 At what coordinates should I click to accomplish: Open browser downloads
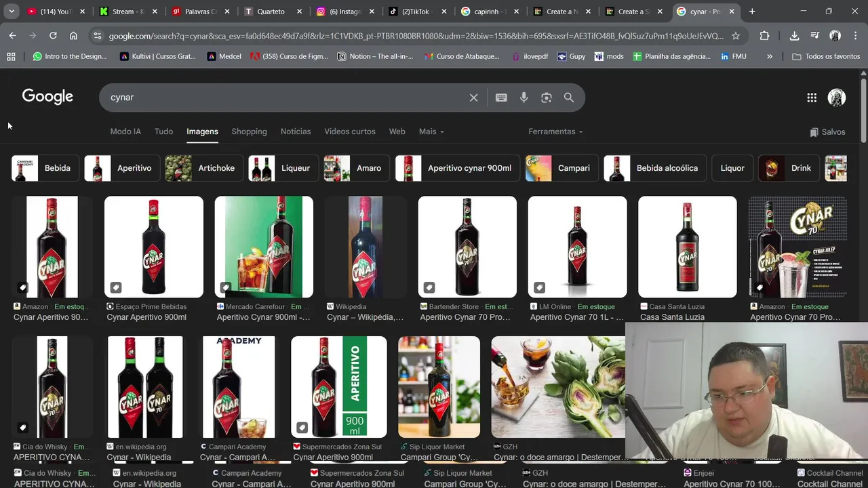pos(794,36)
